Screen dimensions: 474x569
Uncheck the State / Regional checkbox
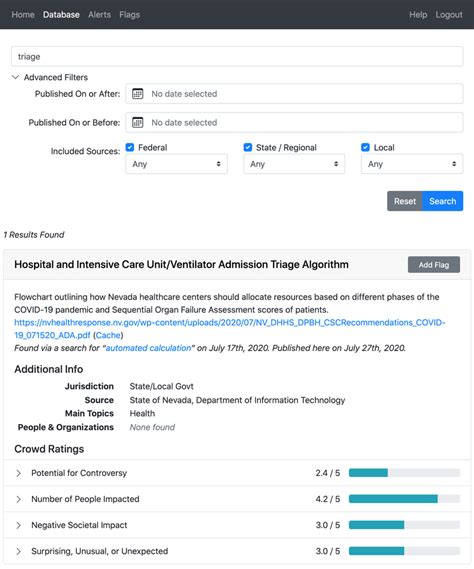point(248,147)
